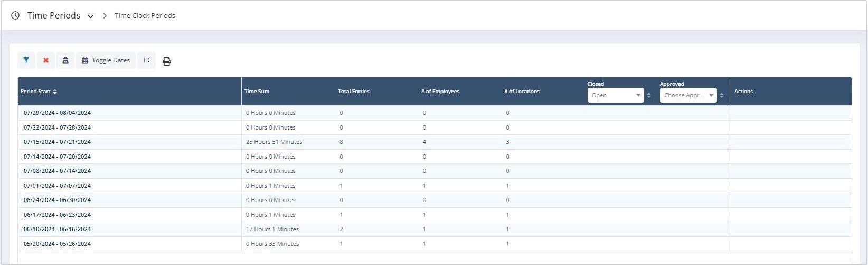Open the Approved filter dropdown

[688, 95]
